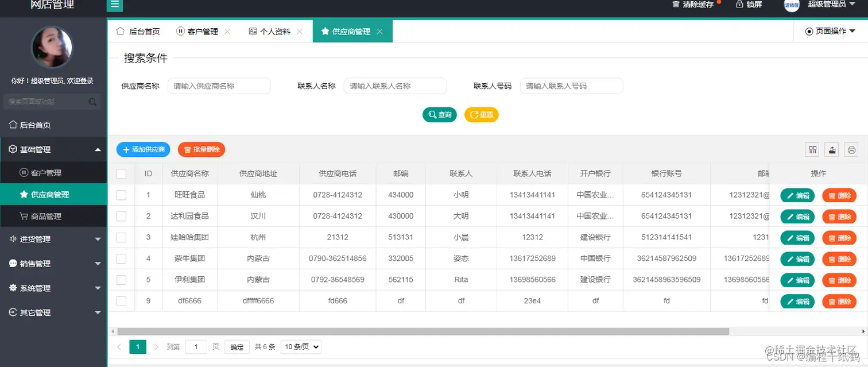
Task: Expand the 进货管理 sidebar menu
Action: tap(53, 239)
